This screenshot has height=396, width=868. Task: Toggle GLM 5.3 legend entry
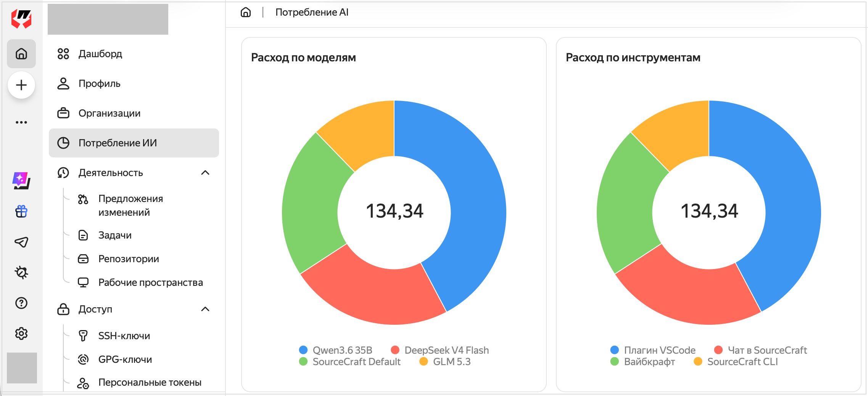(445, 362)
